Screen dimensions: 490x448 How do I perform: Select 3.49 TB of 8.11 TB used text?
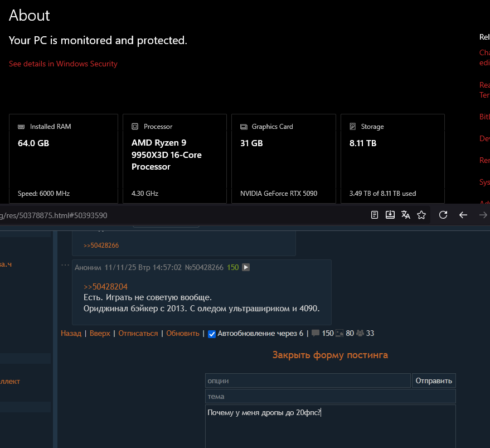pos(383,194)
